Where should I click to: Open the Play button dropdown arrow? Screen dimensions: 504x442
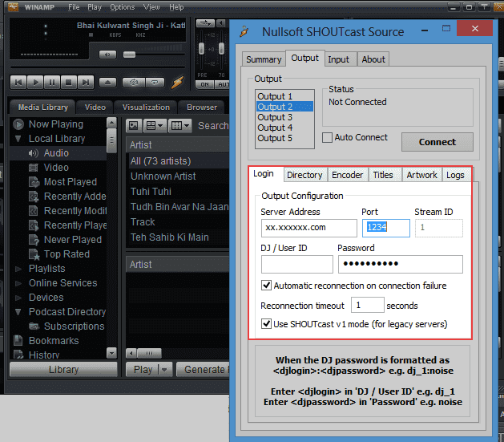tap(164, 370)
